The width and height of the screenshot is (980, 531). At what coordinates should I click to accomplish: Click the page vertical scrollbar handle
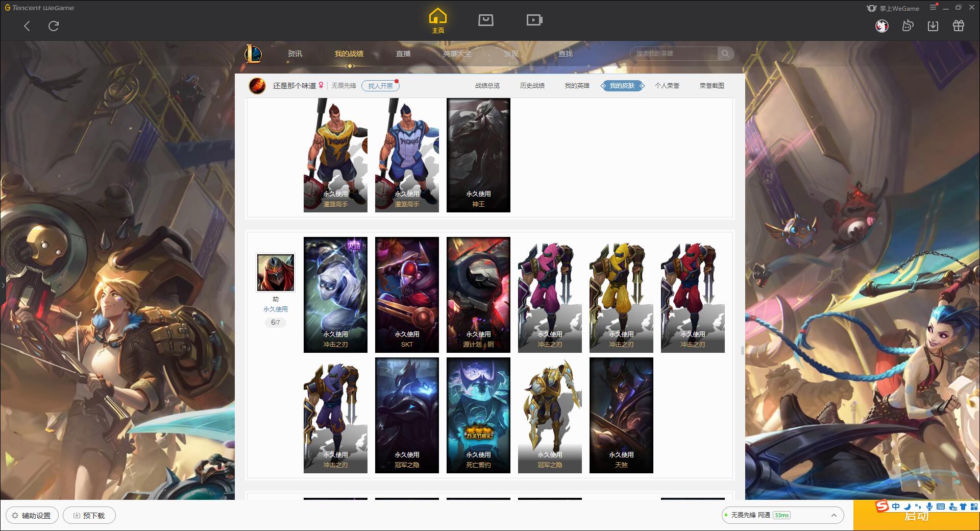[x=743, y=350]
